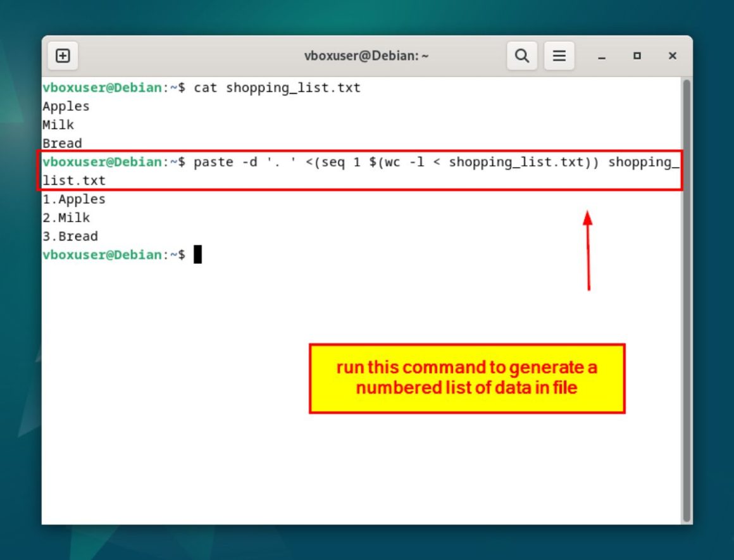Screen dimensions: 734x560
Task: Click the boxed plus icon top left
Action: tap(63, 56)
